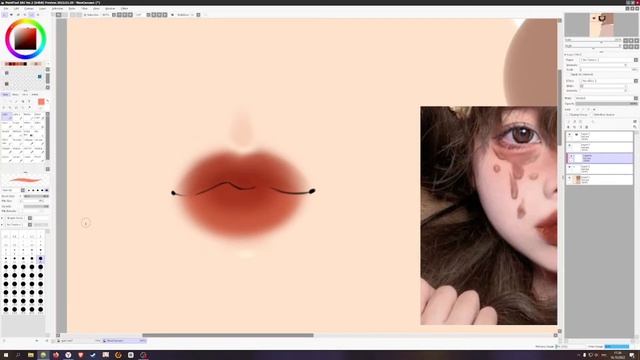
Task: Select the highlighted layer in layer list
Action: point(599,158)
